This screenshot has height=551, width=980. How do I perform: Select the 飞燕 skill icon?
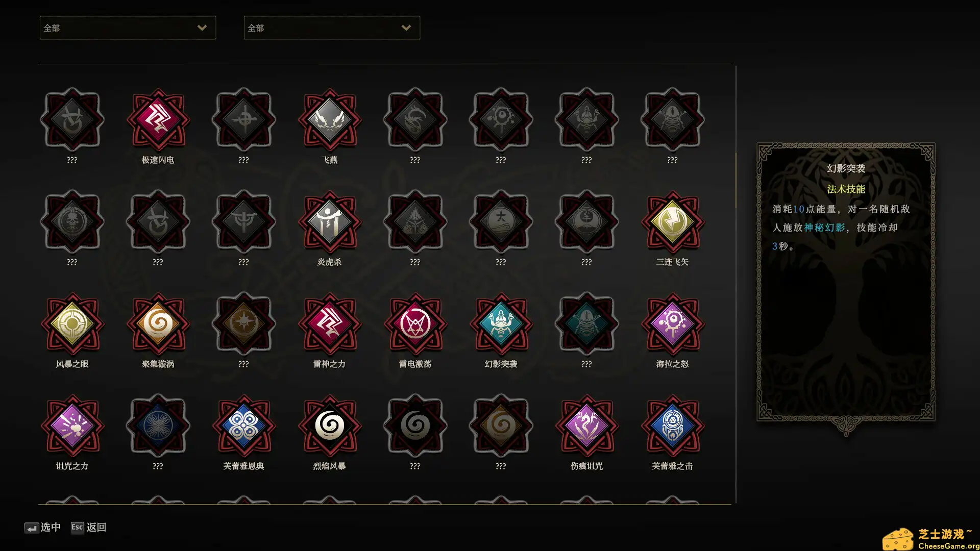pos(329,119)
